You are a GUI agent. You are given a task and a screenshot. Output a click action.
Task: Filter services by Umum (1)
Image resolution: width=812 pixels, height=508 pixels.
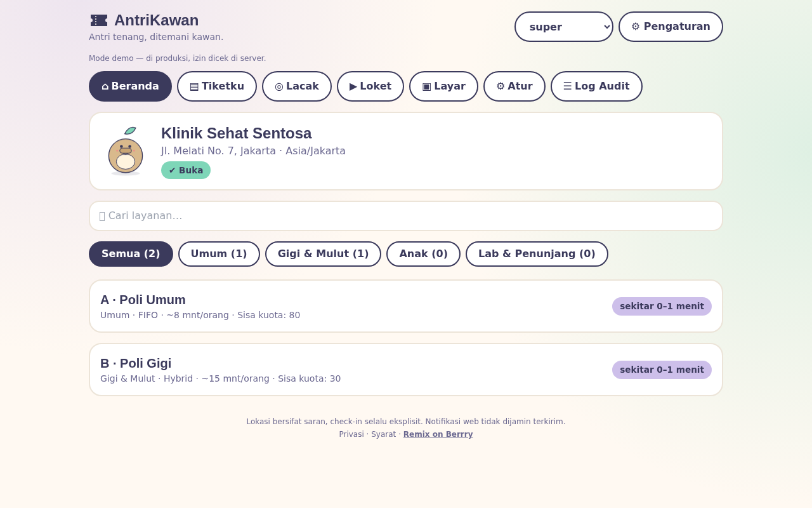(219, 254)
